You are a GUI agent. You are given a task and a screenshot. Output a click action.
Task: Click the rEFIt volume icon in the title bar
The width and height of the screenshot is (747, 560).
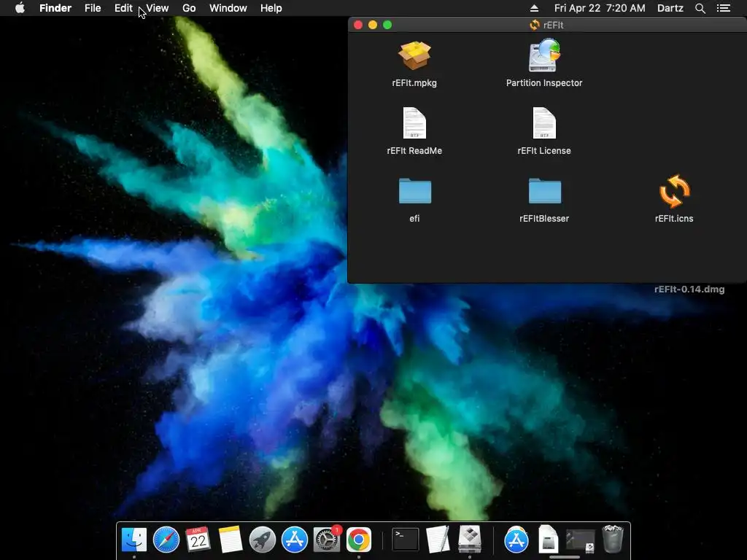[x=535, y=25]
